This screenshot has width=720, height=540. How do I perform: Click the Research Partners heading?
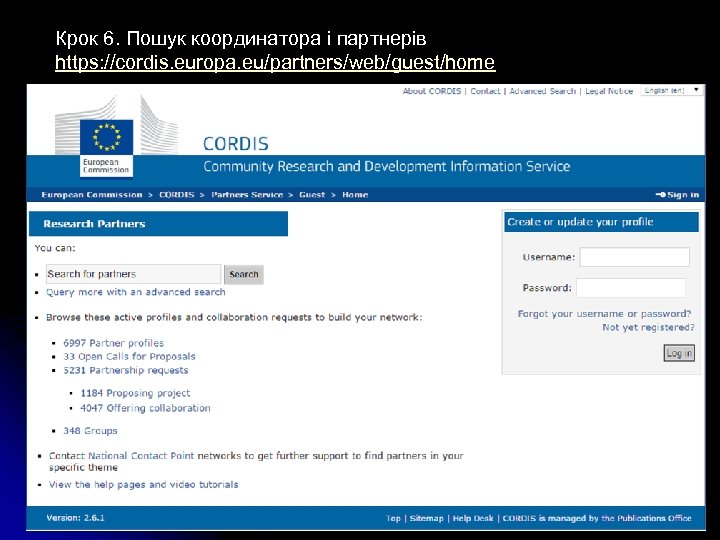coord(94,224)
